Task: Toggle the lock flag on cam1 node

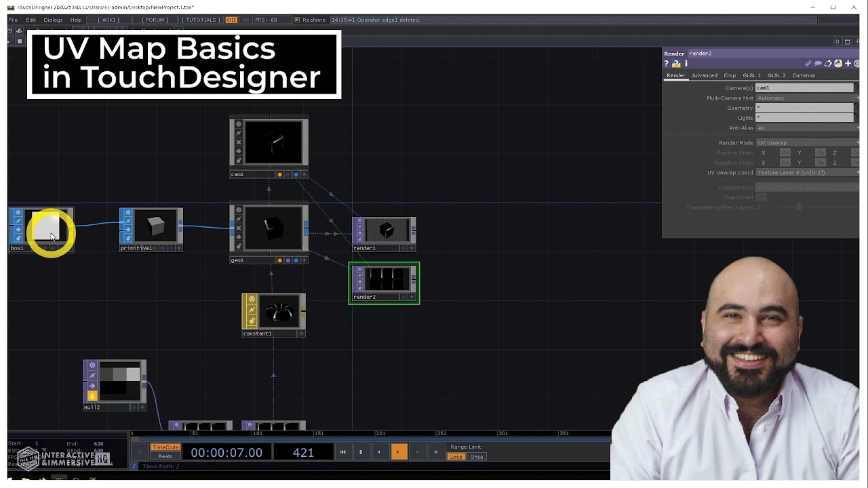Action: coord(239,161)
